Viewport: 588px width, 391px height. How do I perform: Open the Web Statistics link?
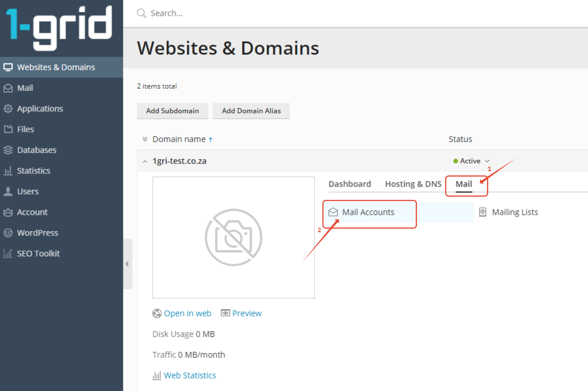pyautogui.click(x=190, y=376)
